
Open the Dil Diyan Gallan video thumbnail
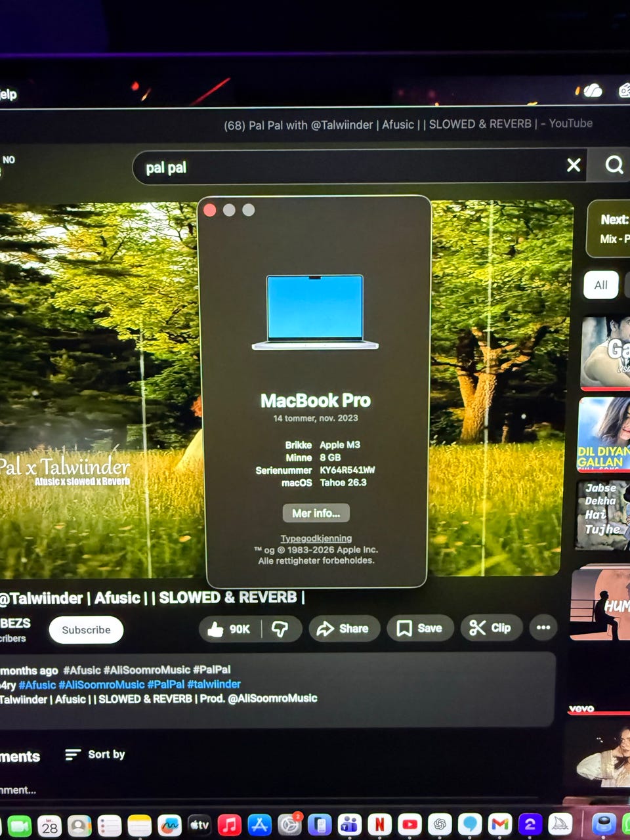click(x=604, y=434)
